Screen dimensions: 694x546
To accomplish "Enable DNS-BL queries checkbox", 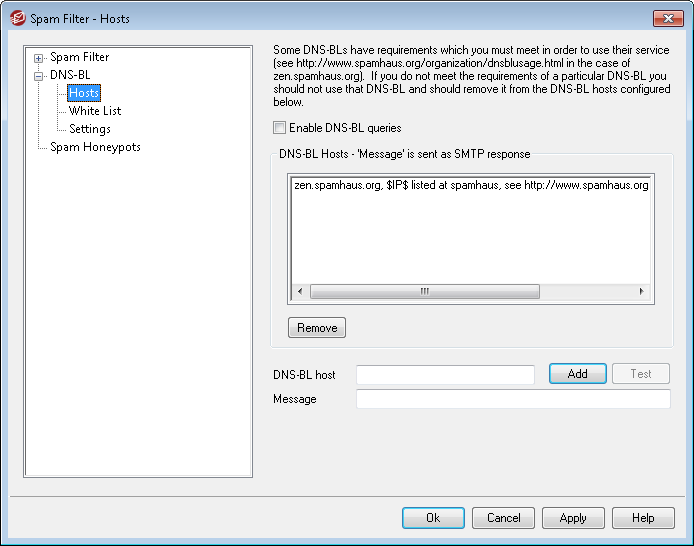I will tap(279, 128).
